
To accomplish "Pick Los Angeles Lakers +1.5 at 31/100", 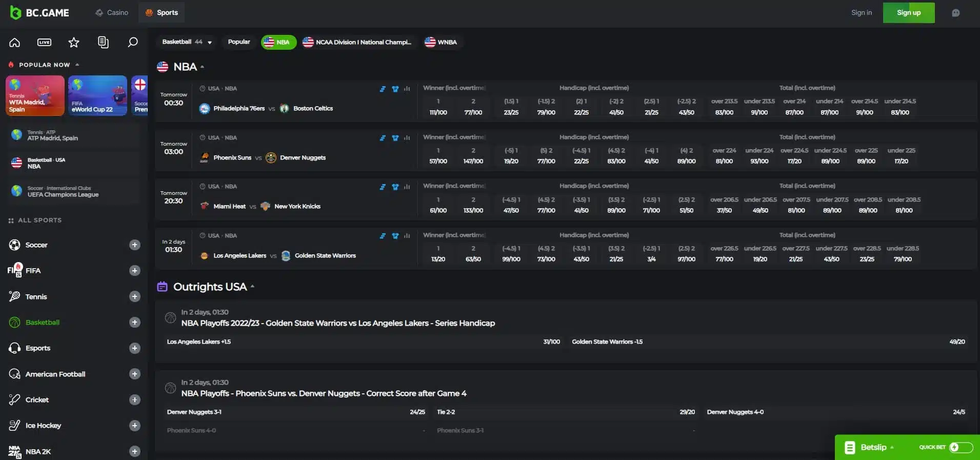I will [x=364, y=342].
